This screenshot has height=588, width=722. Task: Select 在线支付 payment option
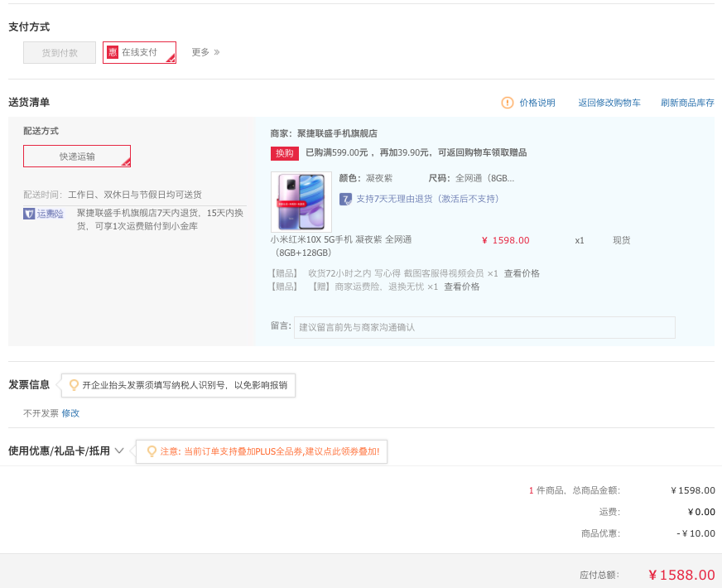pyautogui.click(x=139, y=52)
